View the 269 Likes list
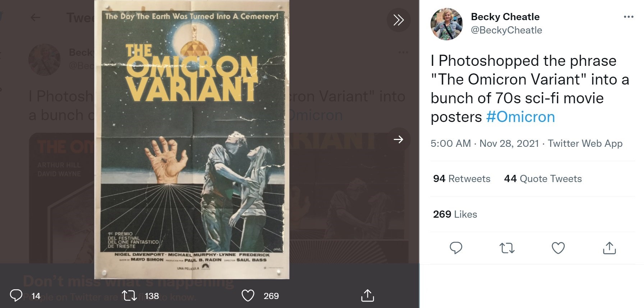The height and width of the screenshot is (308, 644). [x=455, y=214]
